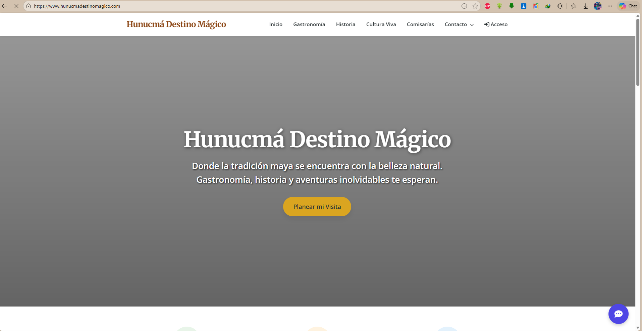The height and width of the screenshot is (331, 644).
Task: Click the scrollbar up arrow
Action: pos(638,15)
